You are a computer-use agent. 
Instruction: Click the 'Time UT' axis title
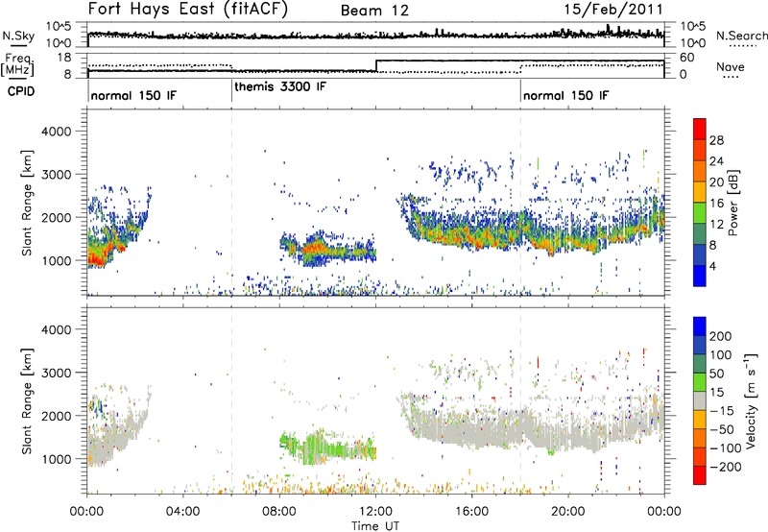375,526
